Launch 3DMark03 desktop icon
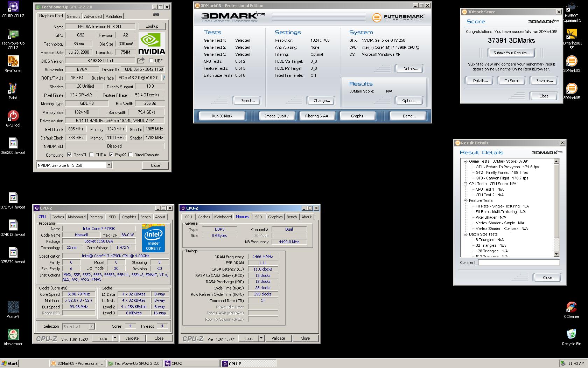This screenshot has height=368, width=588. (x=572, y=64)
